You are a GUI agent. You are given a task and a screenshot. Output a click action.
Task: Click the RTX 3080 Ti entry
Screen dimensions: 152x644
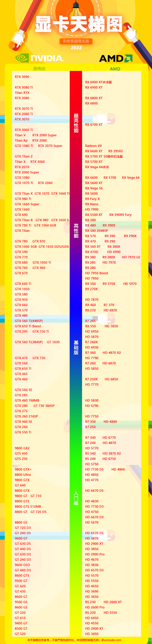pyautogui.click(x=24, y=87)
